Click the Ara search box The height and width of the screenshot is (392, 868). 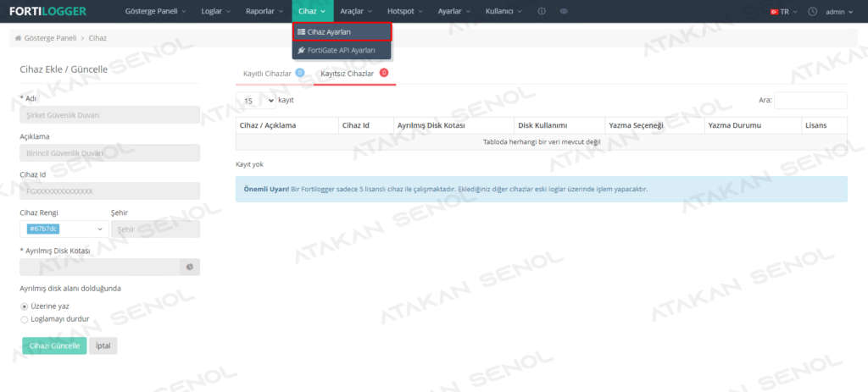click(810, 100)
